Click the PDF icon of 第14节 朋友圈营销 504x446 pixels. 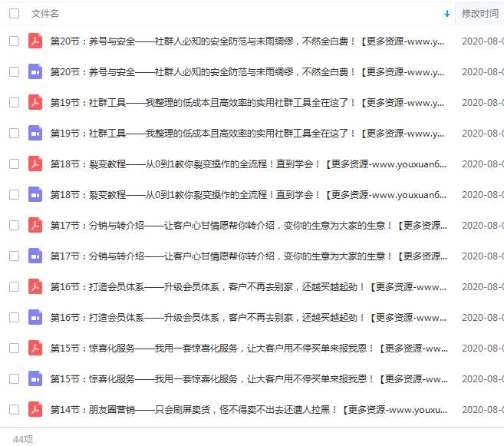(35, 409)
